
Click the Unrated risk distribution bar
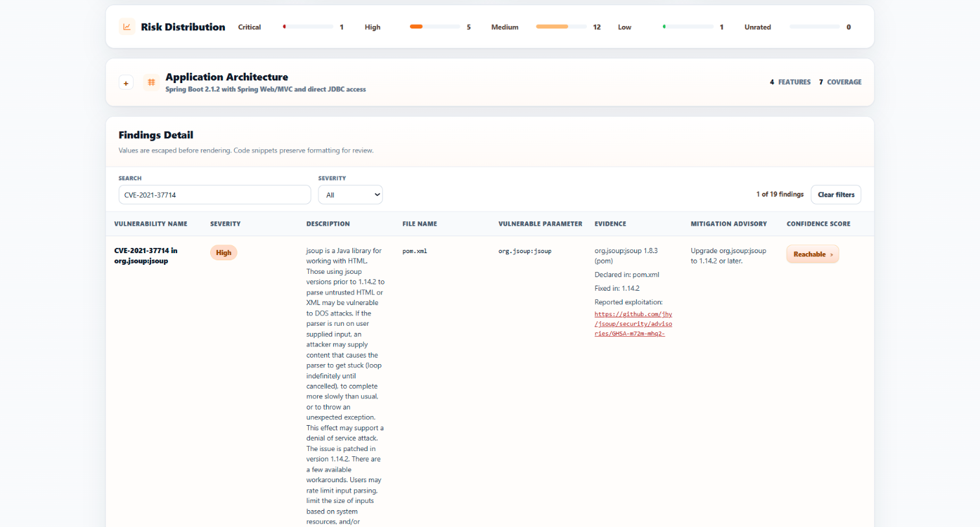[x=815, y=27]
